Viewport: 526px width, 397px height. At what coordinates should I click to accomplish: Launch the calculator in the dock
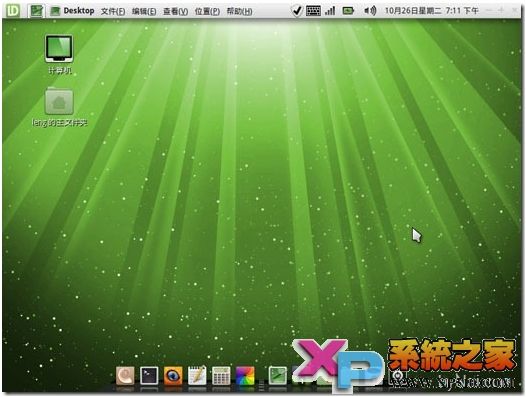click(x=221, y=376)
